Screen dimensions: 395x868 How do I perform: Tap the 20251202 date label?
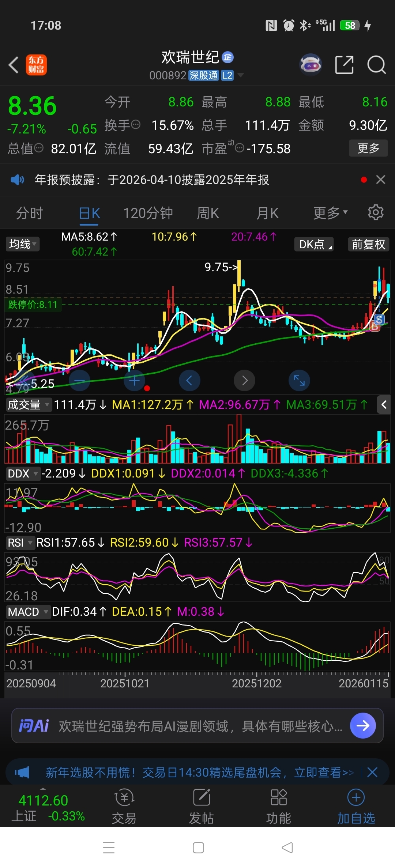point(257,683)
